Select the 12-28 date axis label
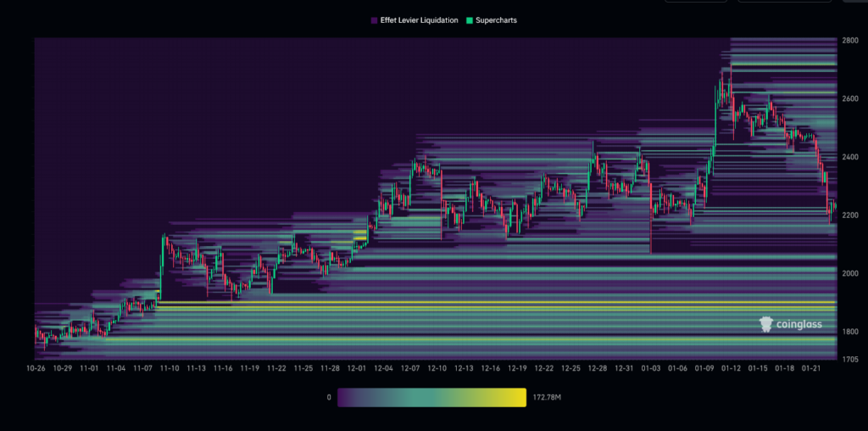The width and height of the screenshot is (868, 431). 598,368
